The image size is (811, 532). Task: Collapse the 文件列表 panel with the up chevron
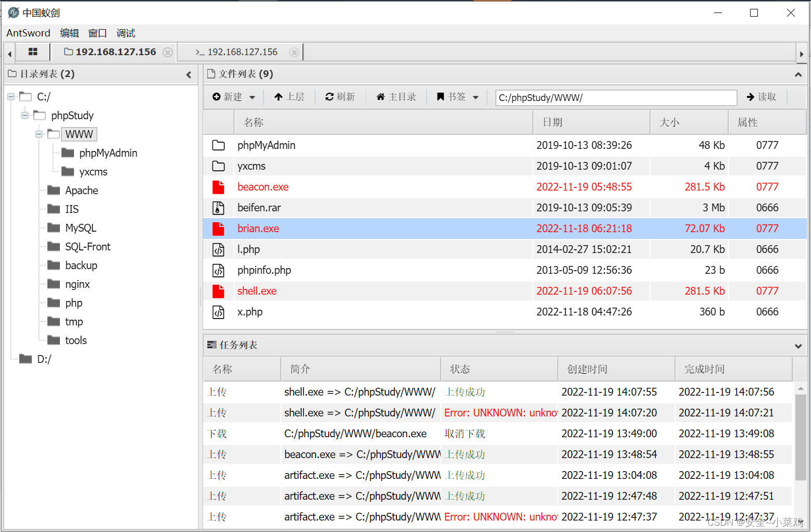798,74
